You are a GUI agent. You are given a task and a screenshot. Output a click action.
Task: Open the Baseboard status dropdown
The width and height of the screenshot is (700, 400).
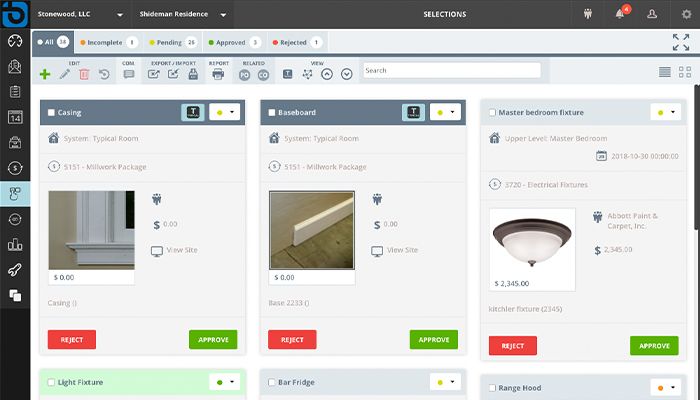click(x=445, y=112)
